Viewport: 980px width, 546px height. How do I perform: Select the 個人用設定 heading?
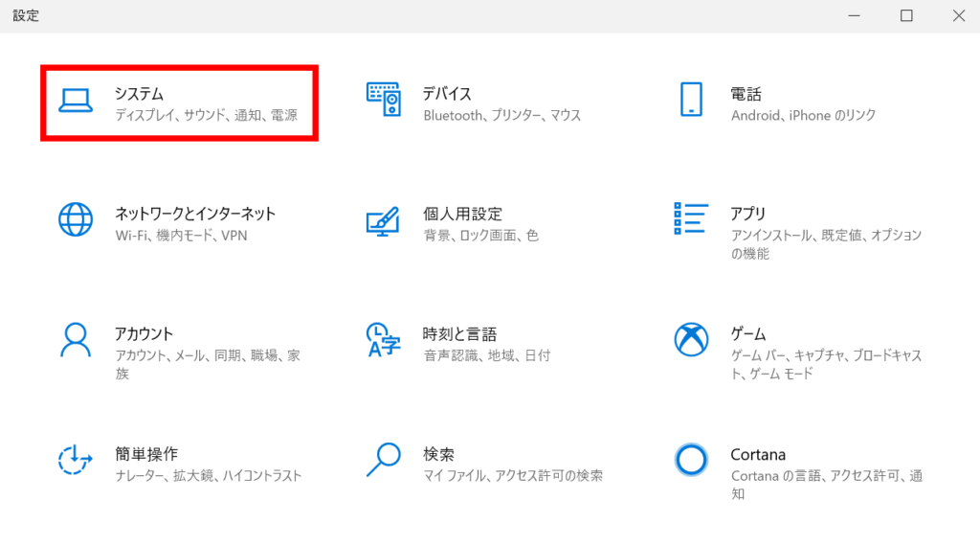(462, 214)
